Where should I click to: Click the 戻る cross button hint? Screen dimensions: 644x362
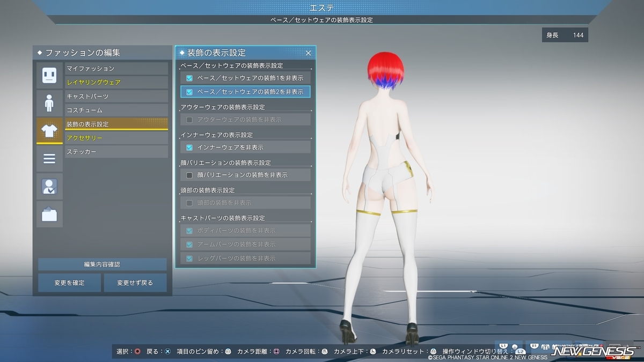[167, 352]
